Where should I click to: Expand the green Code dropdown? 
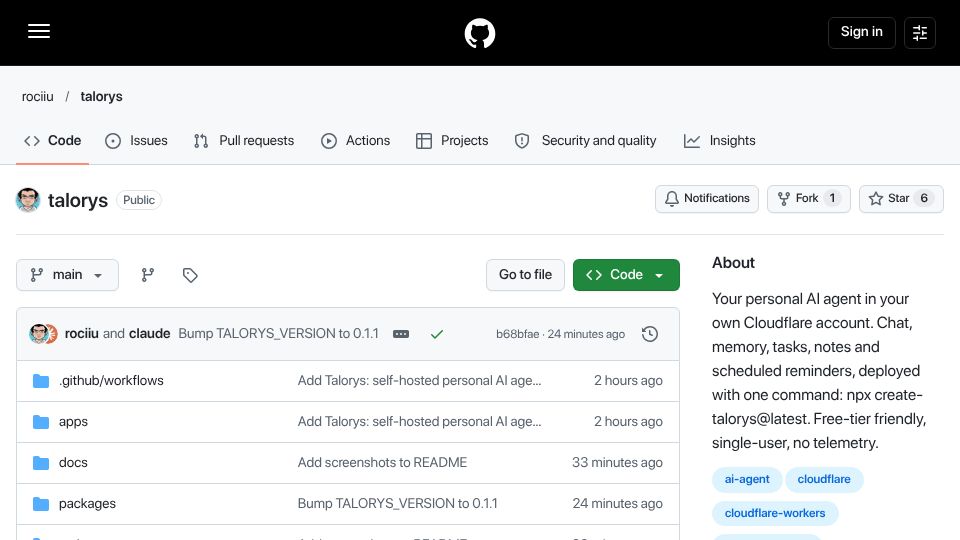click(x=626, y=275)
